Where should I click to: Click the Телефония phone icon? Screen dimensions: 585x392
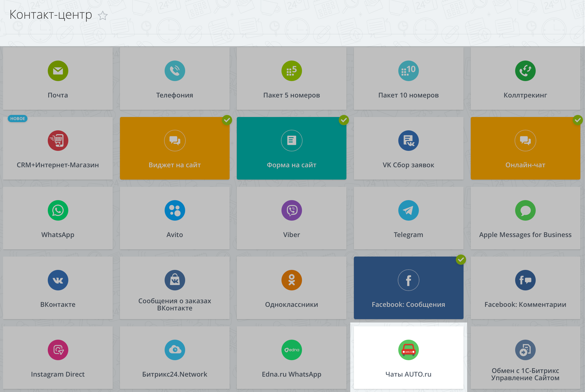pyautogui.click(x=175, y=71)
